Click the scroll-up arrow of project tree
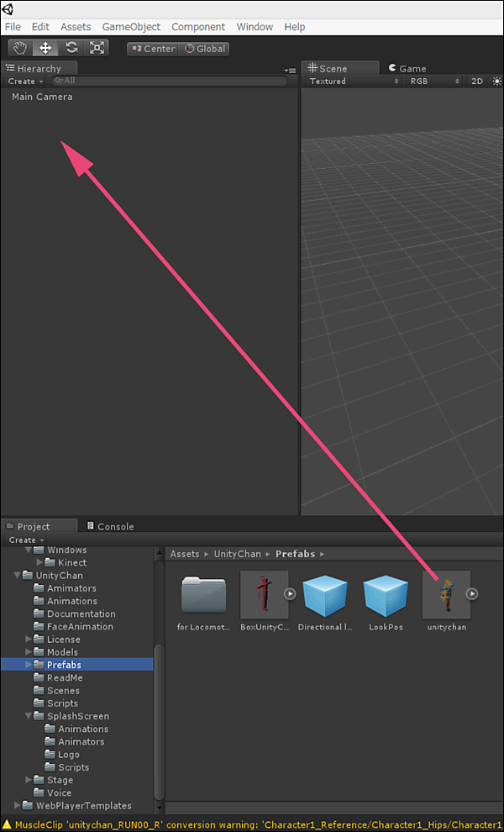504x832 pixels. [159, 553]
